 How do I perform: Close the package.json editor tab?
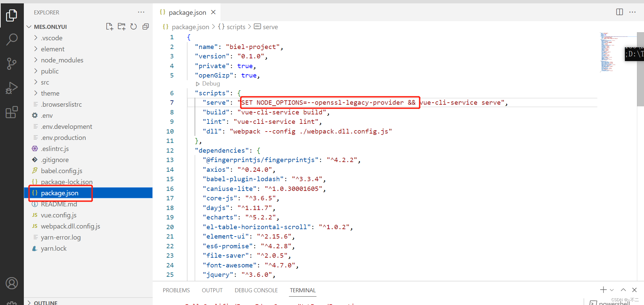point(213,12)
